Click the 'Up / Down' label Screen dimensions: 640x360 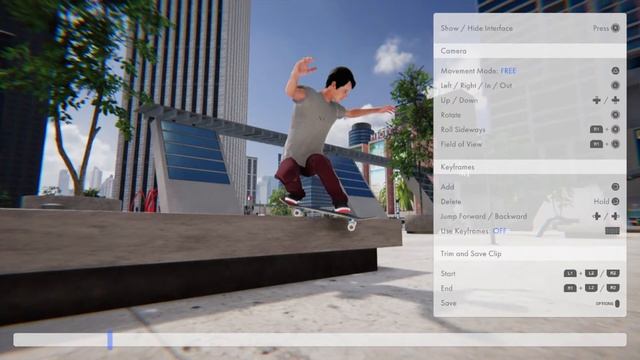(459, 100)
